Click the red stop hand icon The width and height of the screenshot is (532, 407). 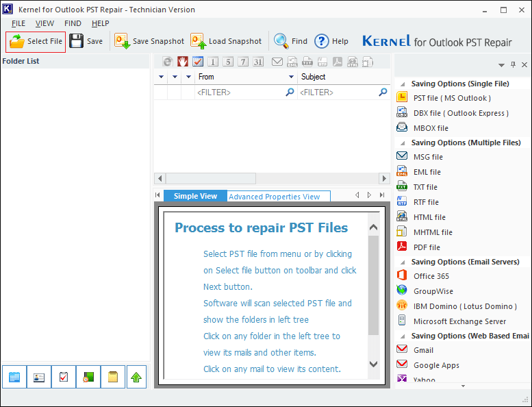coord(183,62)
